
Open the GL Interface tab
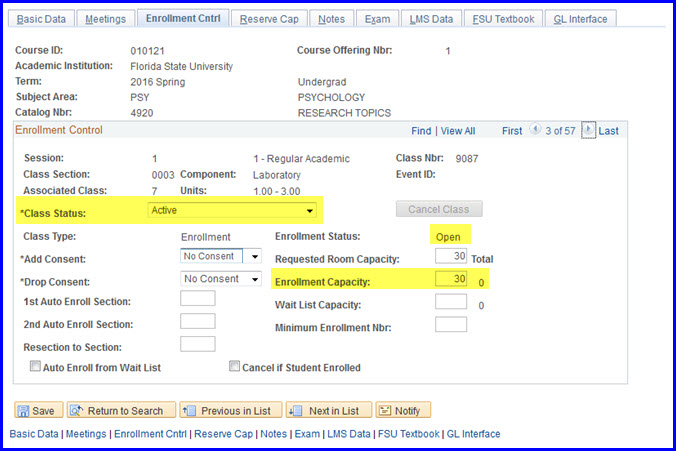[580, 19]
